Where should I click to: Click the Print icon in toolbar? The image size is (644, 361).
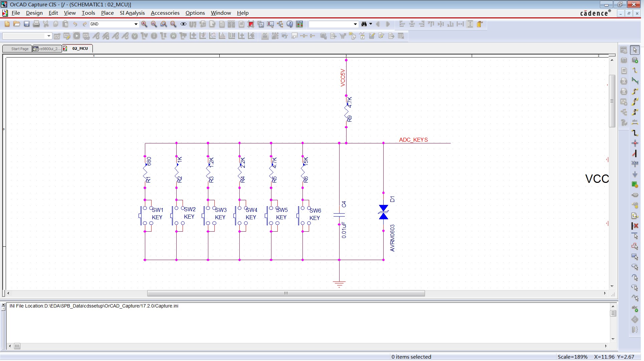pos(36,24)
